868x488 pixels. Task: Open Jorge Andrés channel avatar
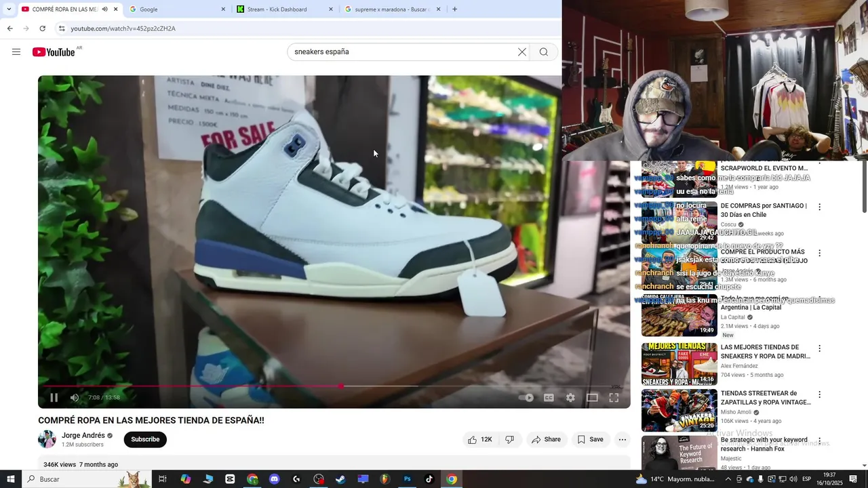coord(47,439)
